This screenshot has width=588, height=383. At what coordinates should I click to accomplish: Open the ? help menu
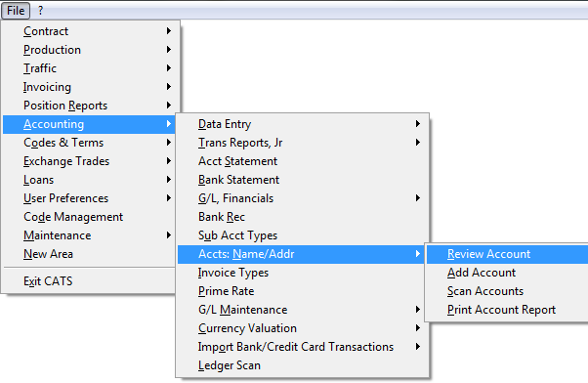point(40,11)
